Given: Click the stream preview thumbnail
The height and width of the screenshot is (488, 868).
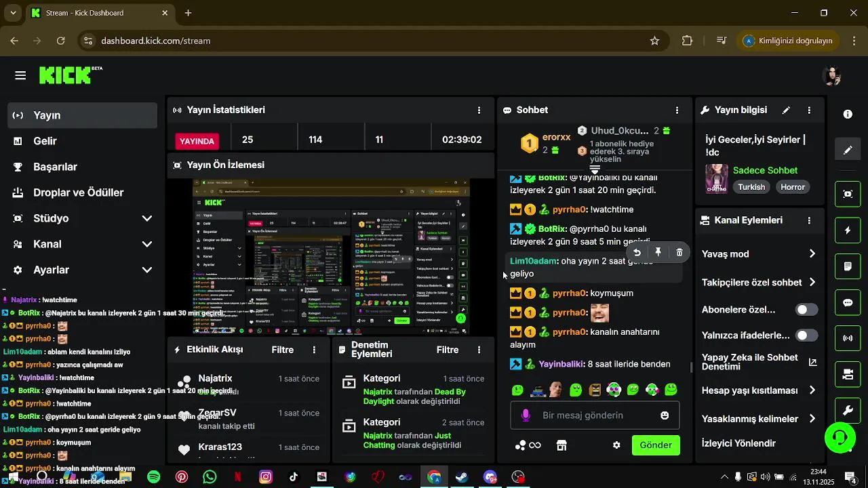Looking at the screenshot, I should [331, 257].
